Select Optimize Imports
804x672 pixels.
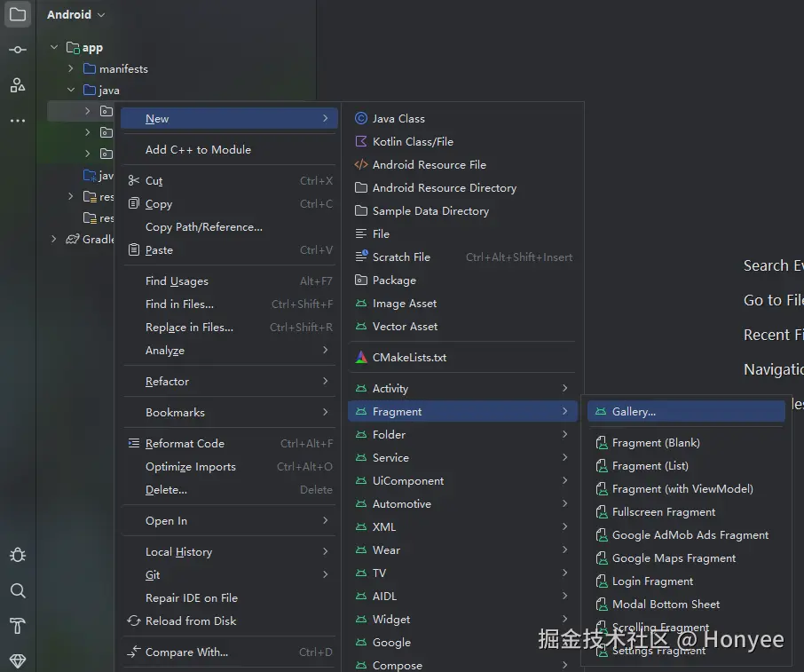(229, 467)
